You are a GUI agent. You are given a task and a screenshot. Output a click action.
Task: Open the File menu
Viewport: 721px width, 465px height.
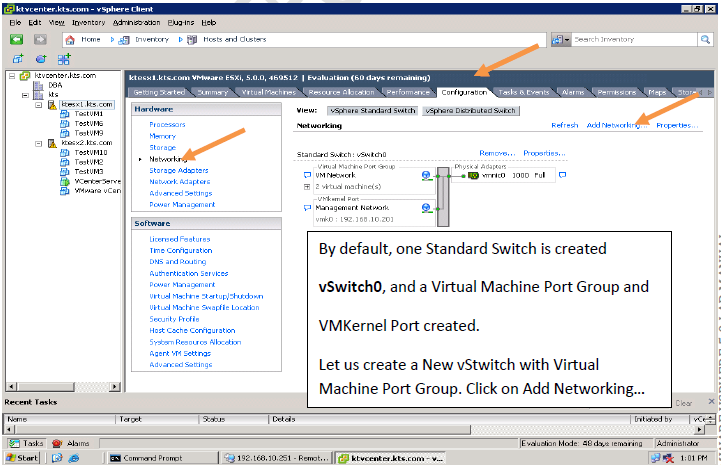click(15, 23)
